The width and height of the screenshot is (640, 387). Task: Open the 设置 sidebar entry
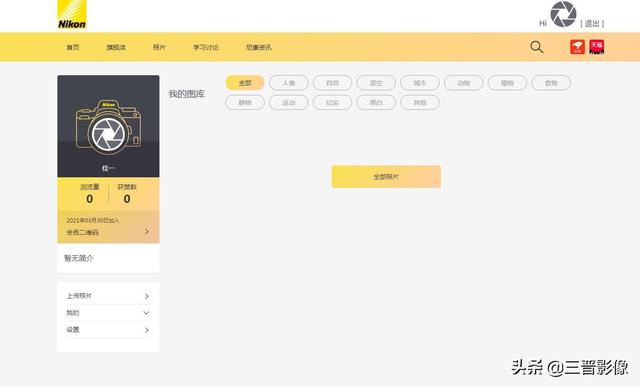click(x=108, y=330)
